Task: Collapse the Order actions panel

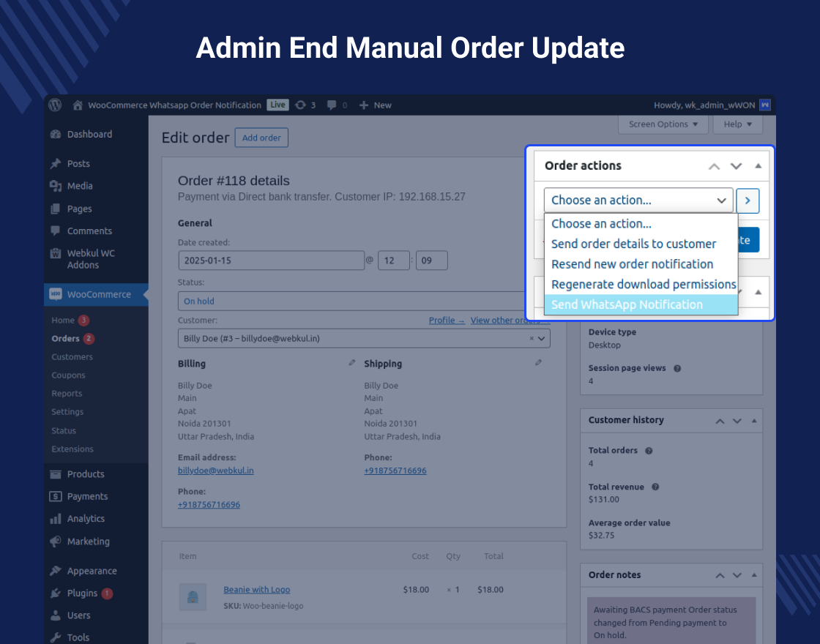Action: [758, 166]
